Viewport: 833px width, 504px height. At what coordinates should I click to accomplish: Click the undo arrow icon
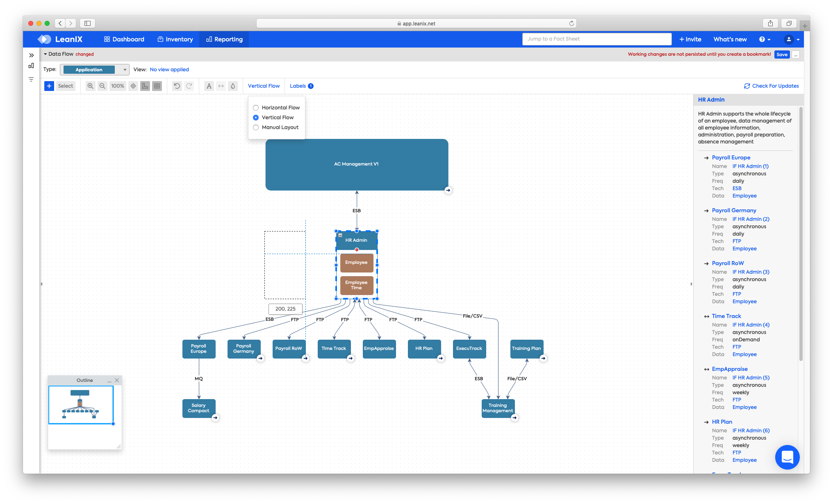(177, 86)
